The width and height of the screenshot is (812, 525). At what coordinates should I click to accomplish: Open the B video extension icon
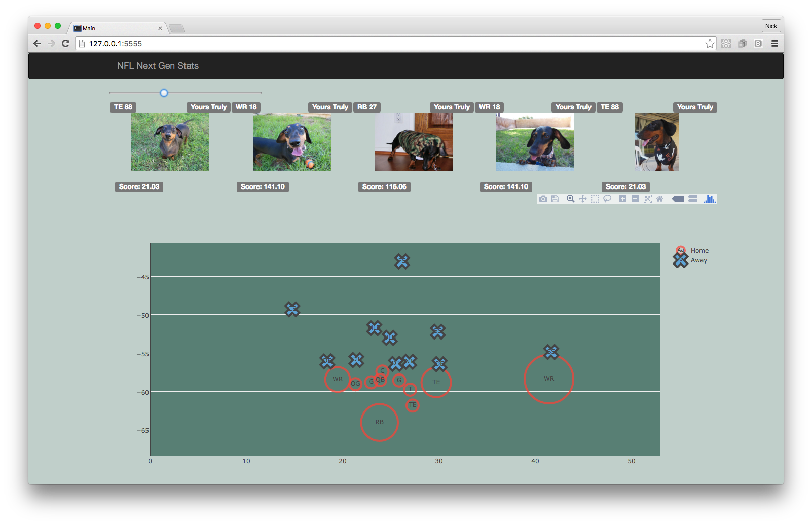point(759,44)
